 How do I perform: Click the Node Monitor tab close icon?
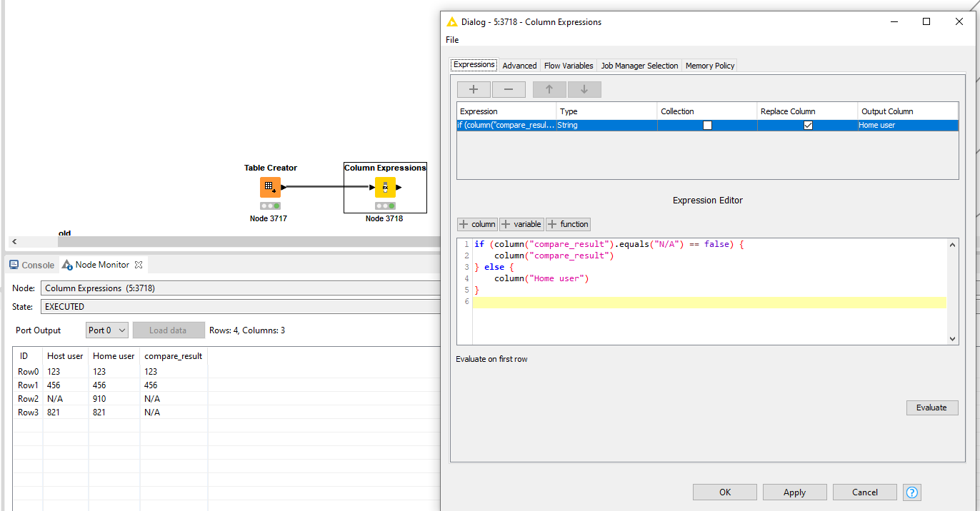(x=139, y=265)
